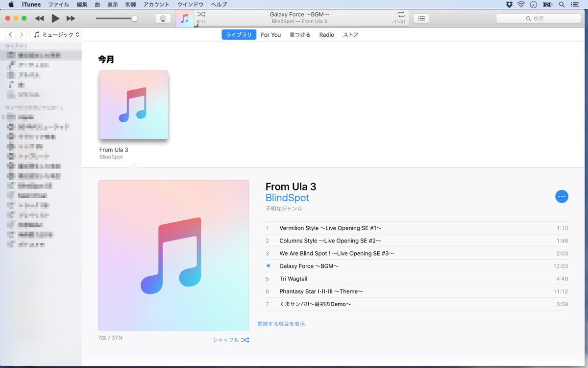Viewport: 588px width, 368px height.
Task: Click the play button
Action: coord(55,19)
